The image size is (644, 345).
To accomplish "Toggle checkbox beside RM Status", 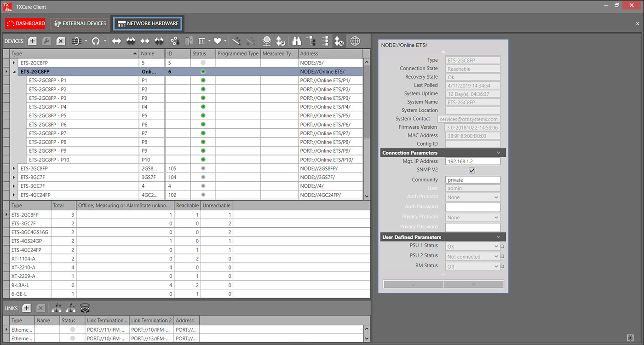I will click(502, 266).
